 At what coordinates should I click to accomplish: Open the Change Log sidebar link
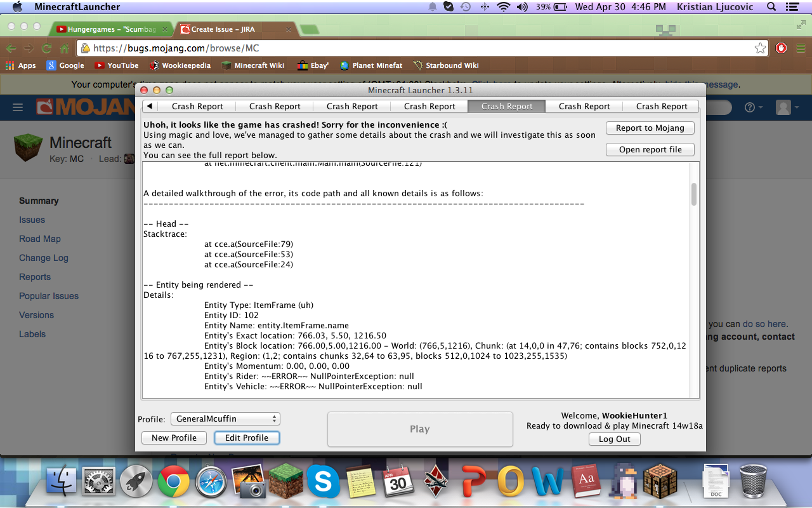43,258
